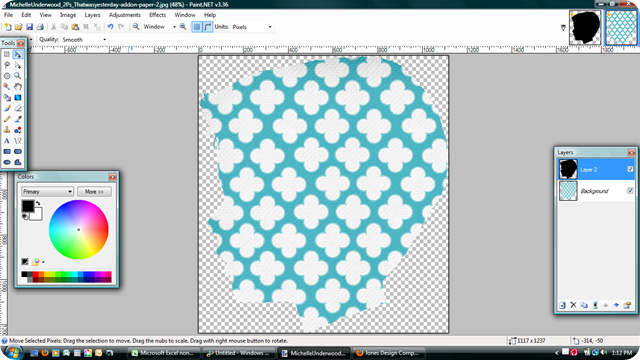Viewport: 640px width, 360px height.
Task: Expand the image list arrow
Action: 563,28
